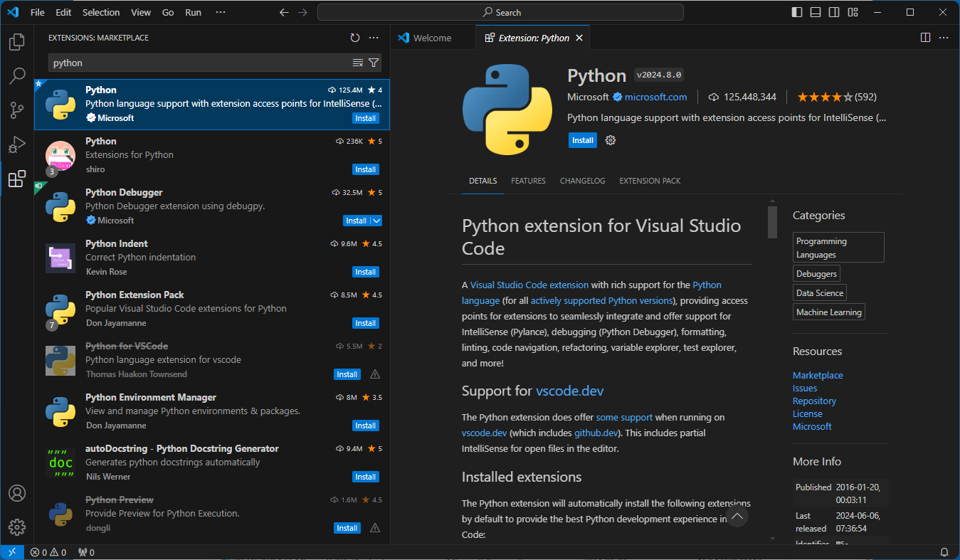Toggle the Secondary Side Bar layout button
This screenshot has width=960, height=560.
(834, 12)
